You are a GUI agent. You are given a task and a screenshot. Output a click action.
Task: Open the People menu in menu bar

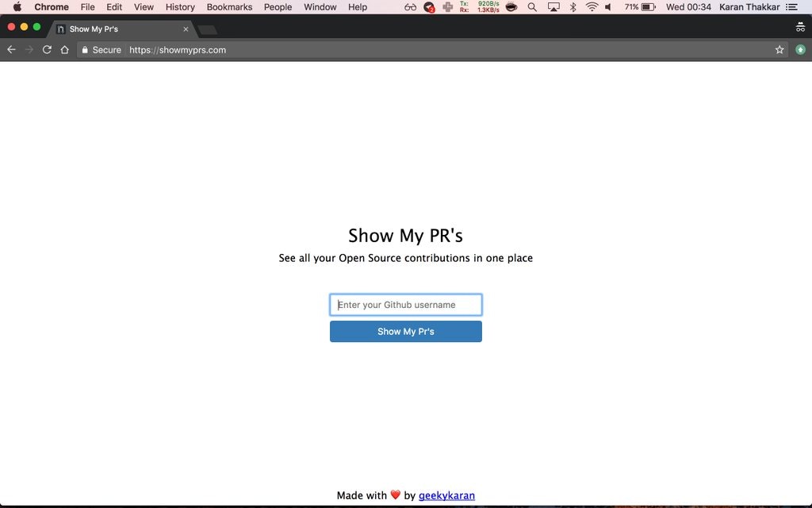coord(278,7)
